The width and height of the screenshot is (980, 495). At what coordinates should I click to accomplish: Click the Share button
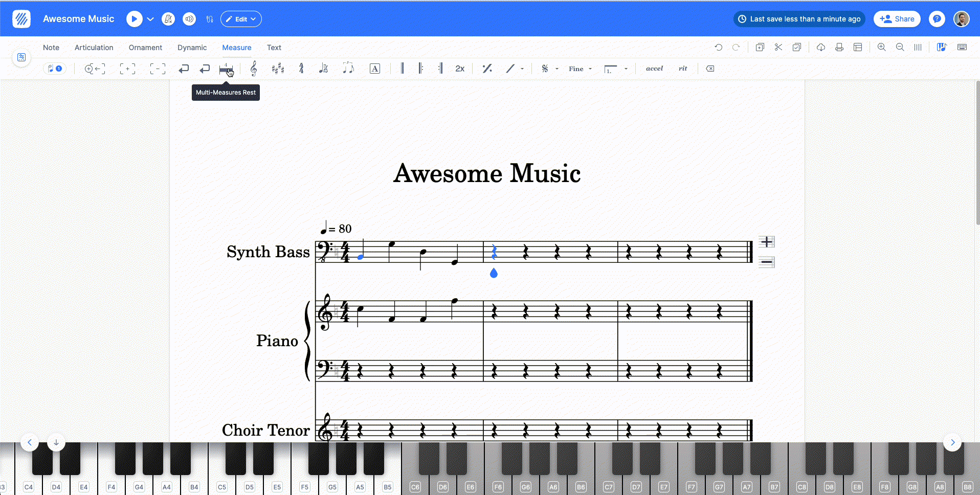897,19
